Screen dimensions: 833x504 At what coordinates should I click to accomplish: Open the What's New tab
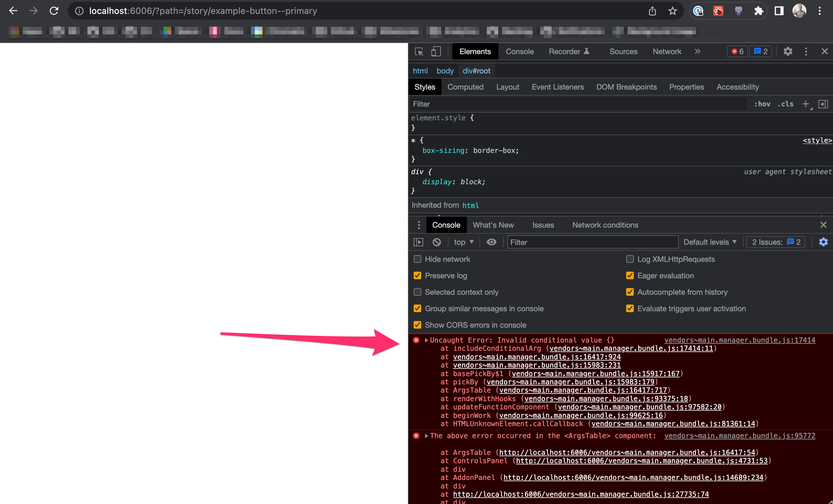(493, 225)
